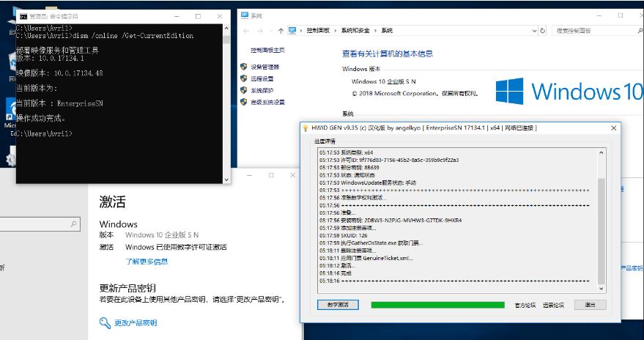
Task: Open 设备管理器 from the system sidebar
Action: [262, 67]
